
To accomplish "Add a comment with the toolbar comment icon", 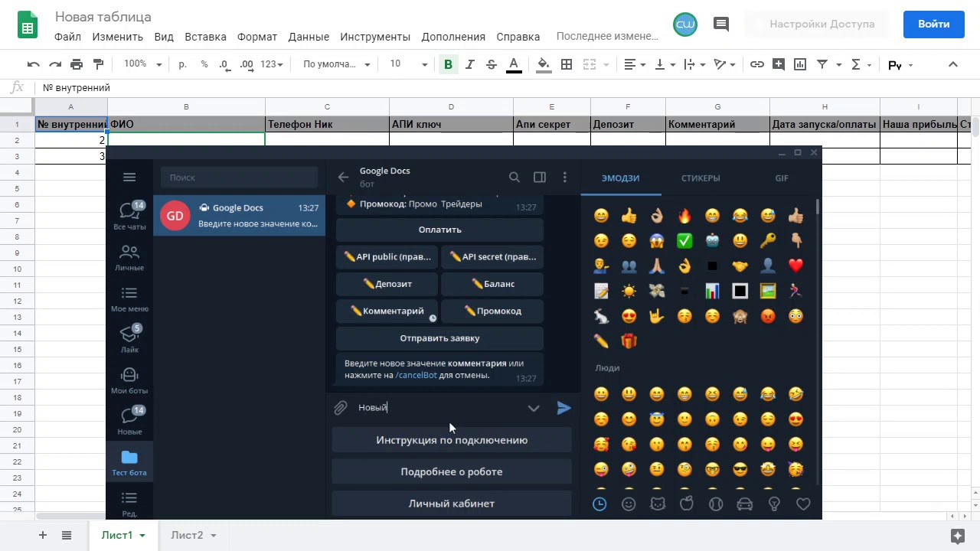I will 779,64.
